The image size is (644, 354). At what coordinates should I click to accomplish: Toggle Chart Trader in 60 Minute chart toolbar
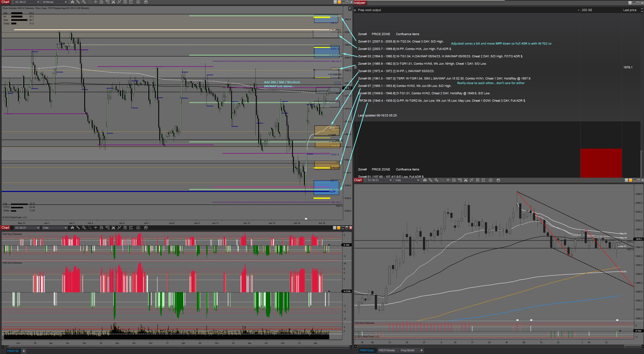(x=107, y=2)
